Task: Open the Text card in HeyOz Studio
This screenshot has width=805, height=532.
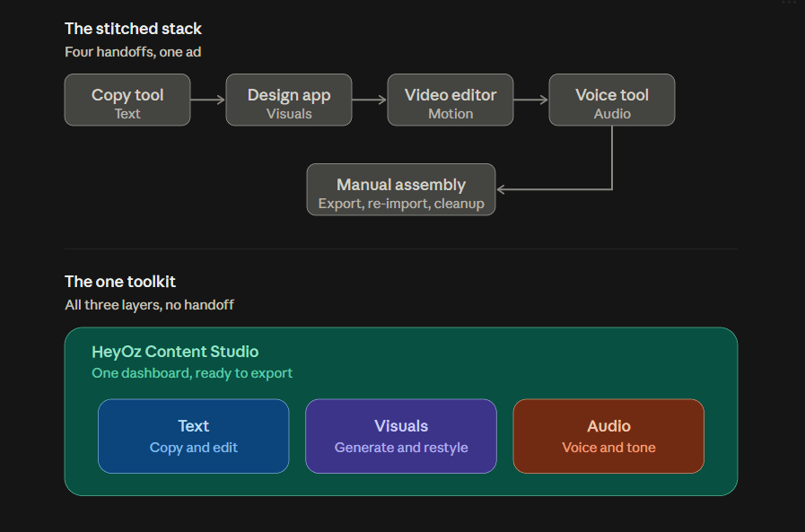Action: click(194, 436)
